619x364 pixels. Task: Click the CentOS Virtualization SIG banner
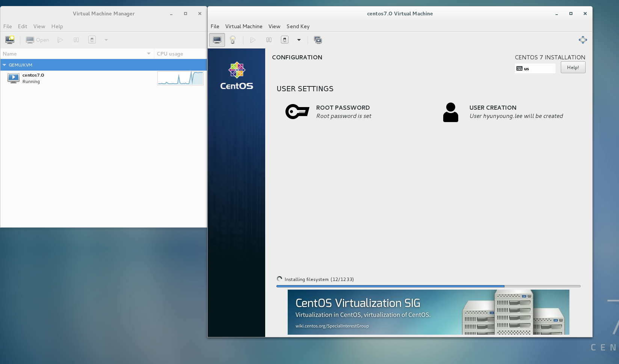pos(428,312)
